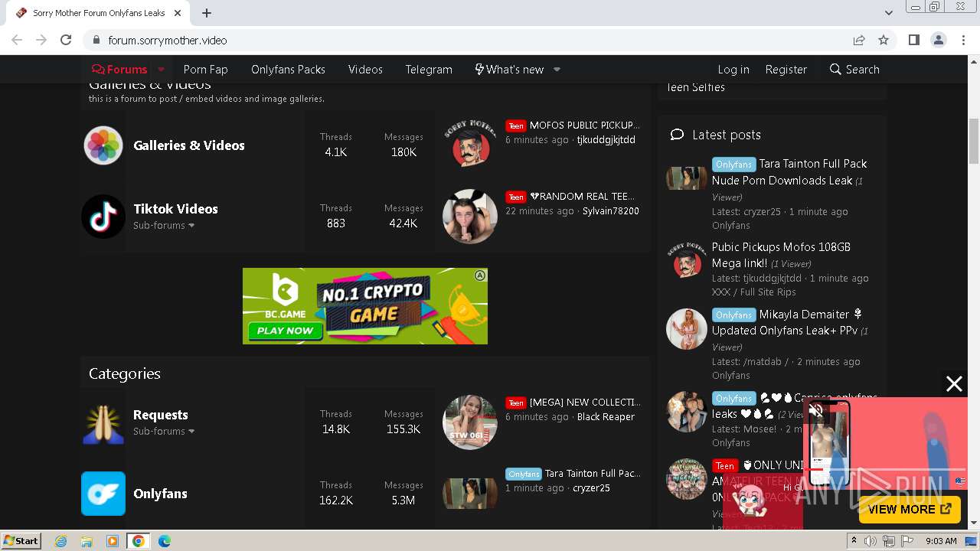Screen dimensions: 980x551
Task: Open user cryzer25 in Onlyfans row
Action: [591, 487]
